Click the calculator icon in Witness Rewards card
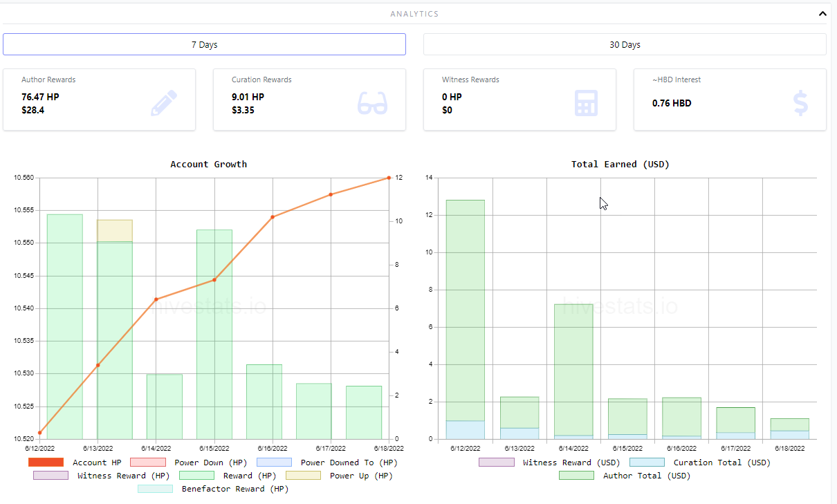 click(586, 103)
